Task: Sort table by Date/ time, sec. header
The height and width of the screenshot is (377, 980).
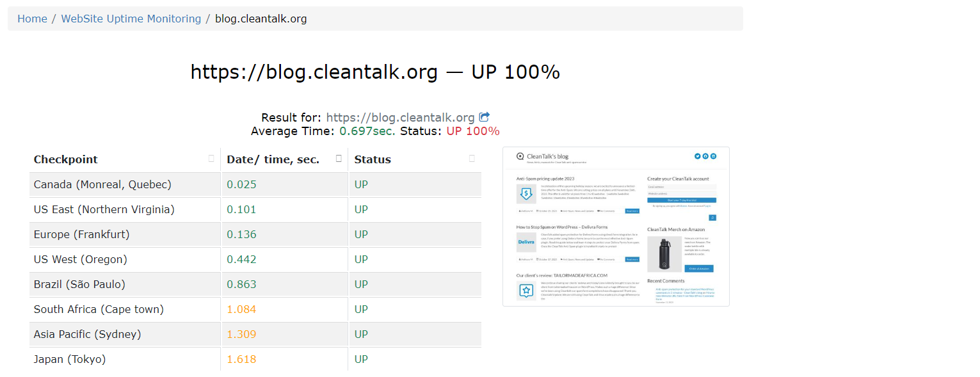Action: [x=273, y=159]
